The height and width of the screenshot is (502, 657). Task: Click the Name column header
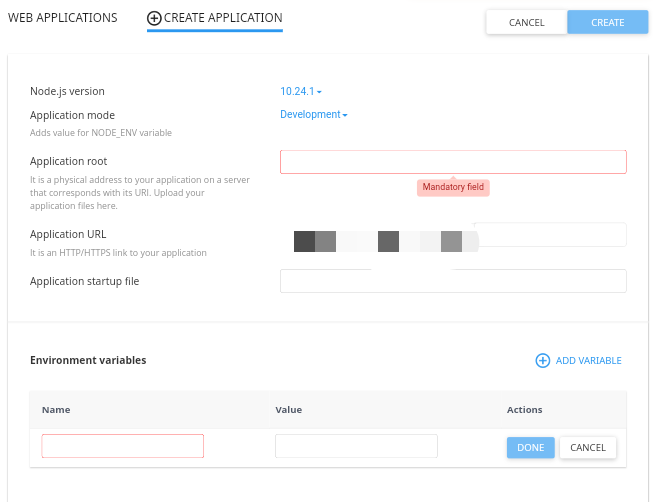pos(56,410)
